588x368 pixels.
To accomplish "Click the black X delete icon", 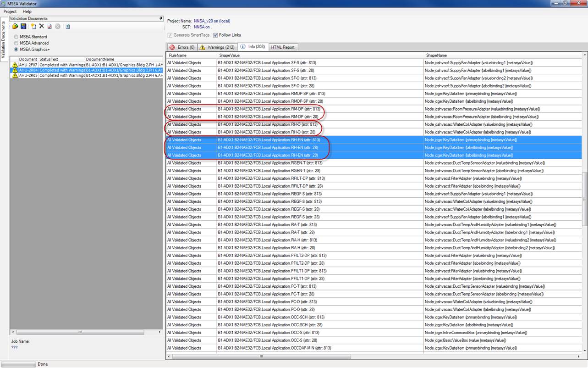I will [x=42, y=27].
